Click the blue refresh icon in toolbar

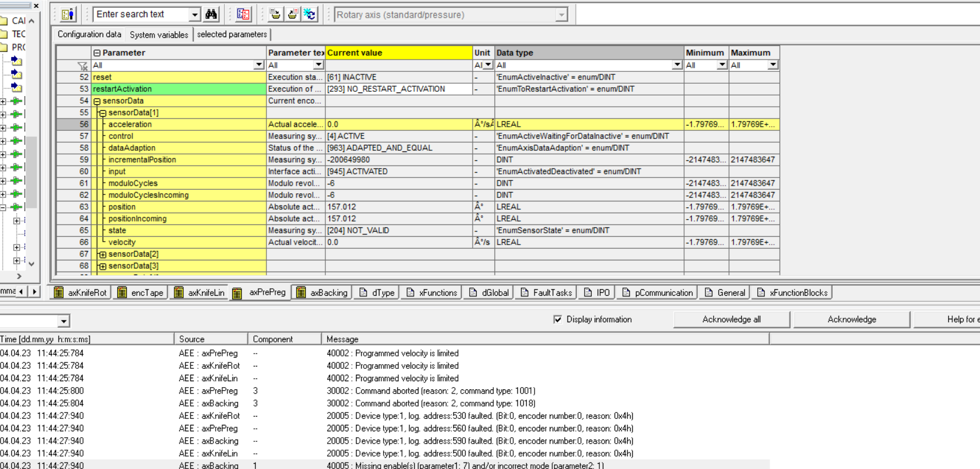pos(309,14)
